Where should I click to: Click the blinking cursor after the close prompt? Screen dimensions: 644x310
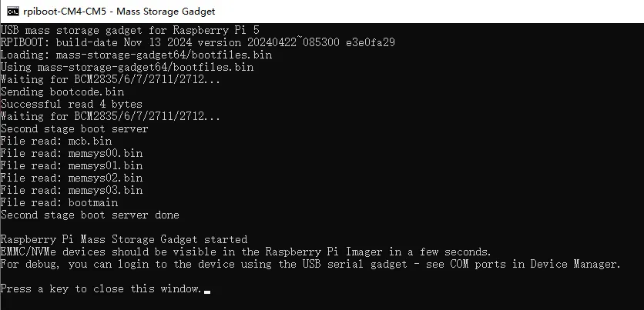207,292
